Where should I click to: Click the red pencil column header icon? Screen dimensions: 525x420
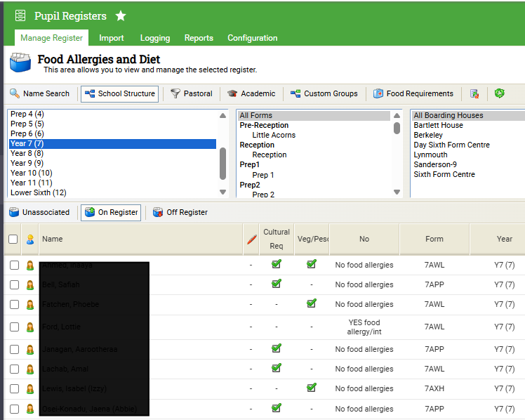click(252, 239)
